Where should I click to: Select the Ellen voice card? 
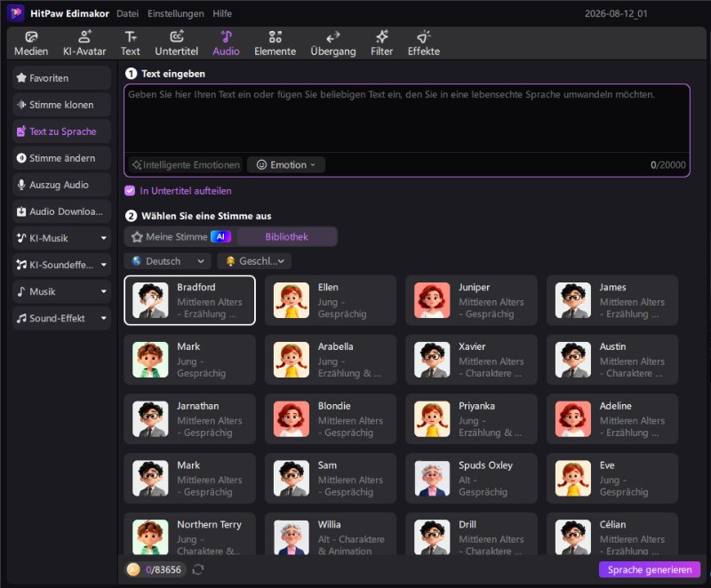(x=331, y=300)
